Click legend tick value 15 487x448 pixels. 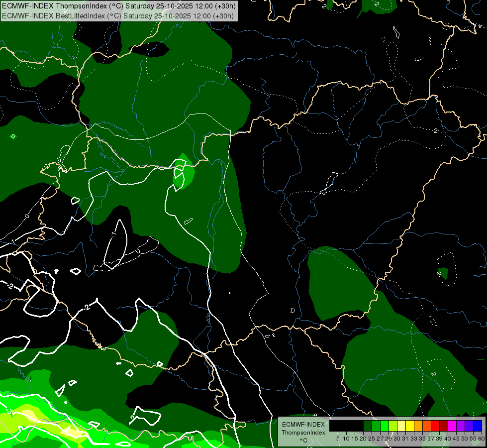[x=355, y=439]
